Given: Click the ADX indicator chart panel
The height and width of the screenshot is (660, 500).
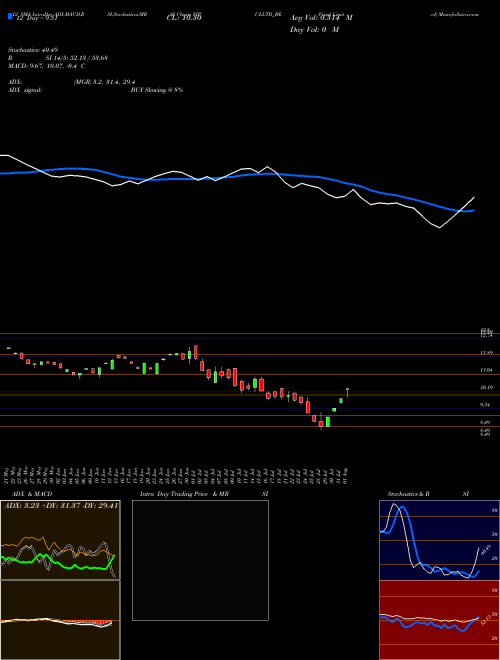Looking at the screenshot, I should click(60, 540).
